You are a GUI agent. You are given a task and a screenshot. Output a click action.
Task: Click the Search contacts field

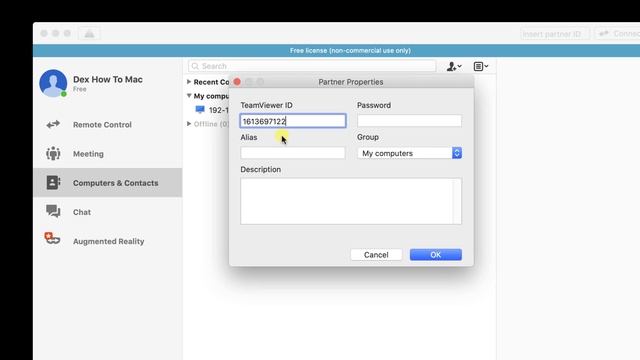(x=312, y=66)
